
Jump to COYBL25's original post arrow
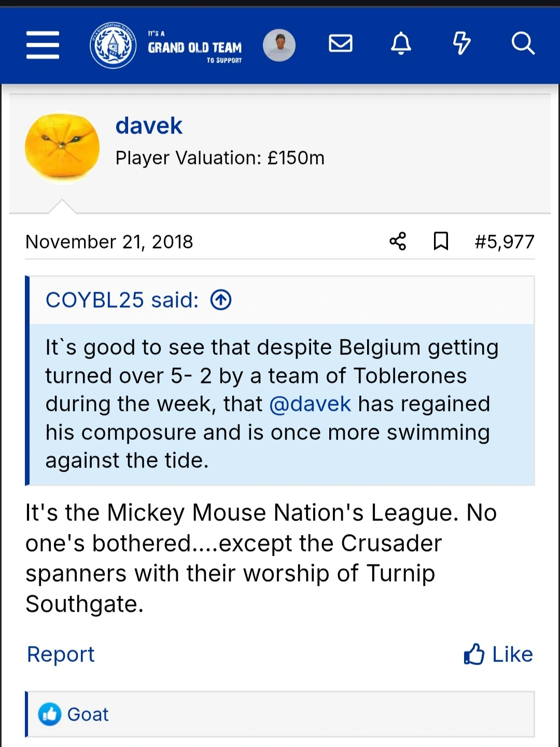pyautogui.click(x=221, y=300)
